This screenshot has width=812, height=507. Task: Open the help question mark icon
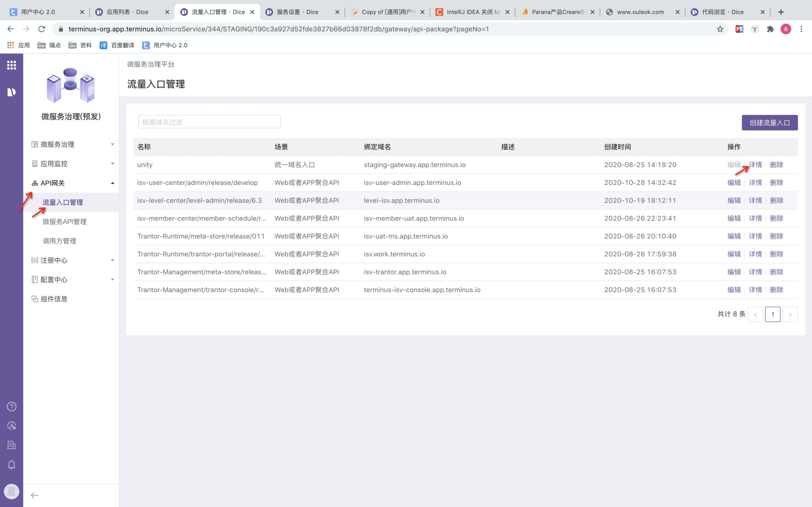11,406
